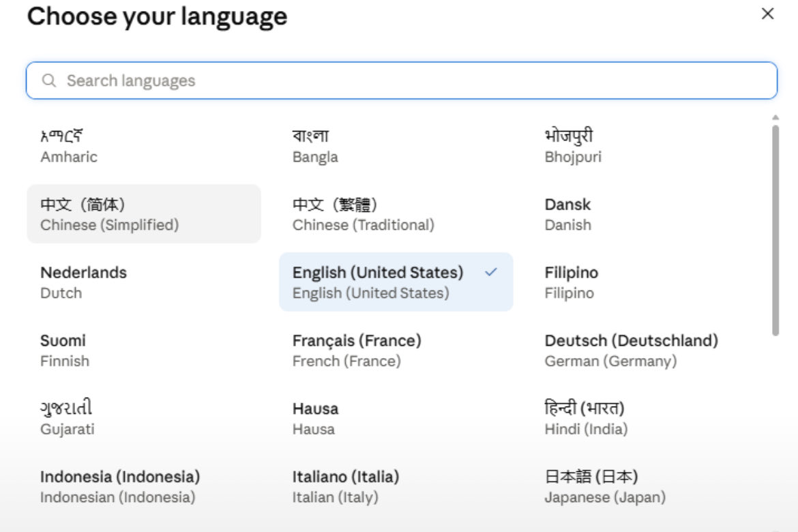Viewport: 798px width, 532px height.
Task: Choose Deutsch (Deutschland) German option
Action: (x=648, y=351)
